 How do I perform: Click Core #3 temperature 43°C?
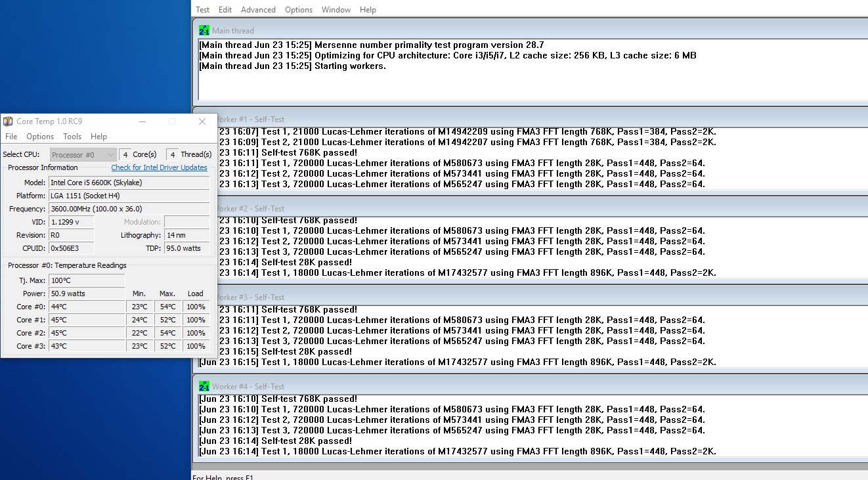87,346
